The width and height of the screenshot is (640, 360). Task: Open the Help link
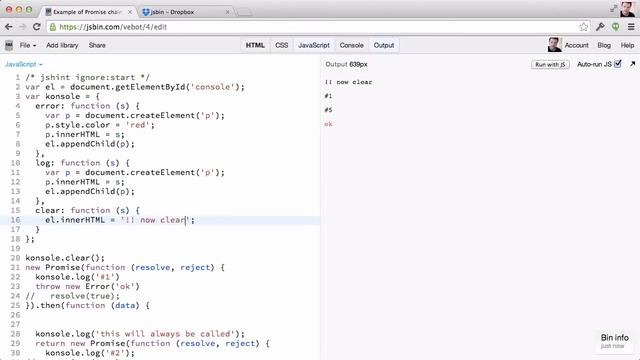627,45
